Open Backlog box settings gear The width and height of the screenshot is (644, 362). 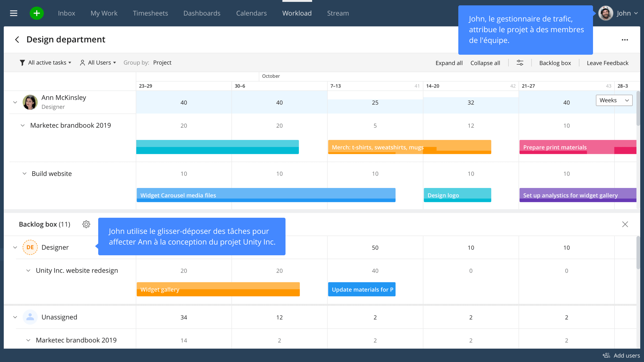click(x=86, y=224)
